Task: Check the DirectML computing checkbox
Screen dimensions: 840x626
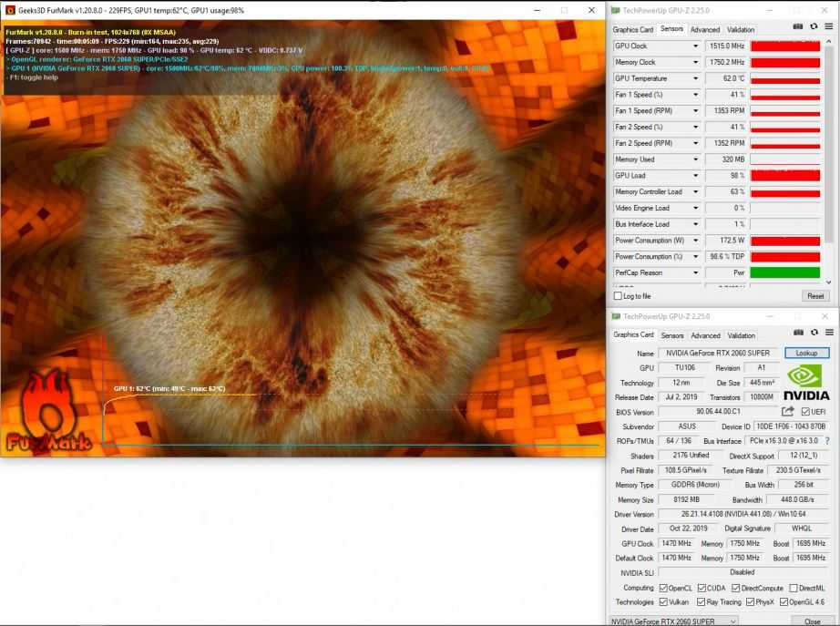Action: point(794,588)
